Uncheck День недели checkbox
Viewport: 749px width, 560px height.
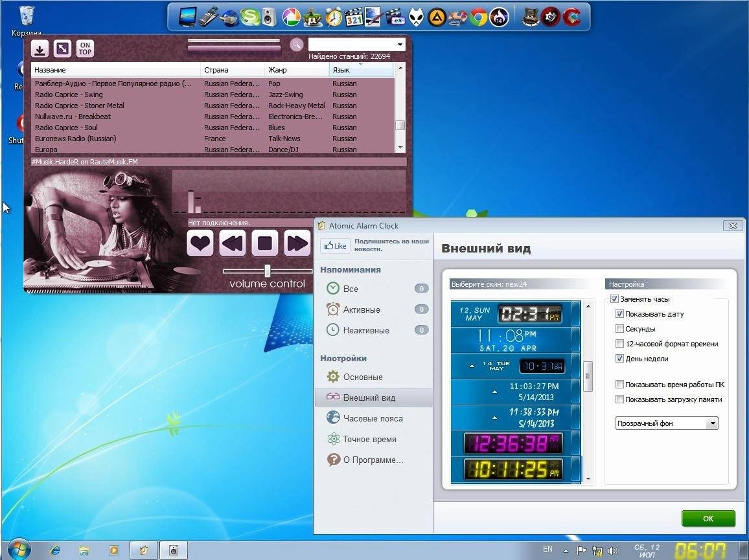coord(619,358)
